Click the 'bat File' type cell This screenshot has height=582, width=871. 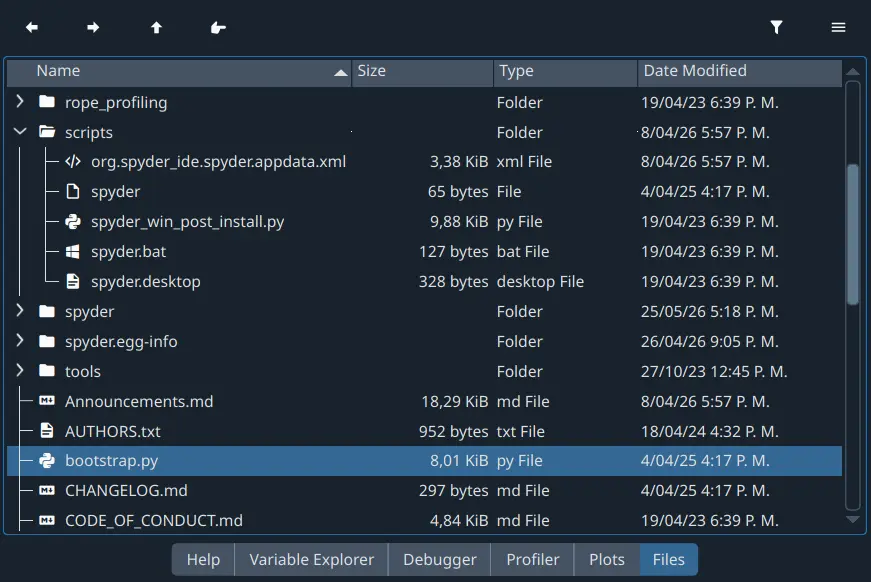point(523,252)
